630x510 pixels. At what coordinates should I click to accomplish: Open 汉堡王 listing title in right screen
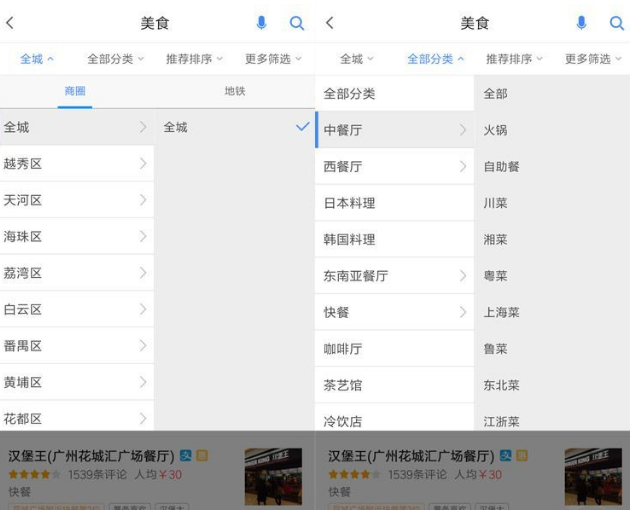point(411,456)
